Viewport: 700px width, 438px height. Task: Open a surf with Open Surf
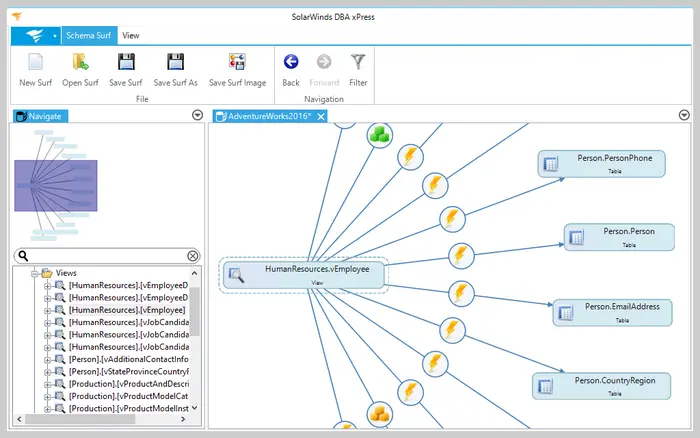point(80,63)
